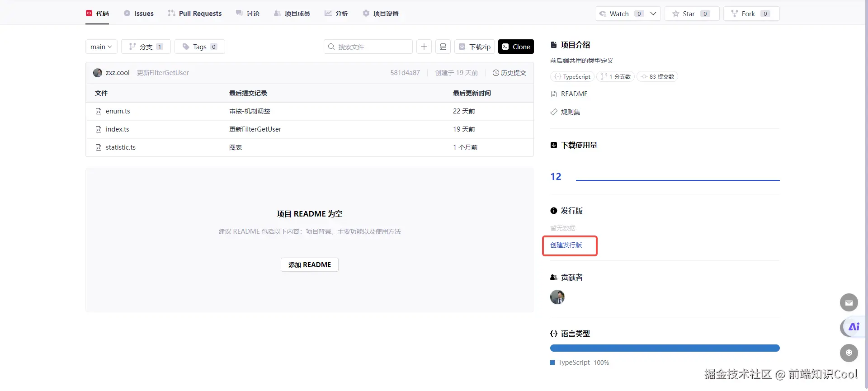Viewport: 868px width, 391px height.
Task: Open the main branch selector
Action: (101, 47)
